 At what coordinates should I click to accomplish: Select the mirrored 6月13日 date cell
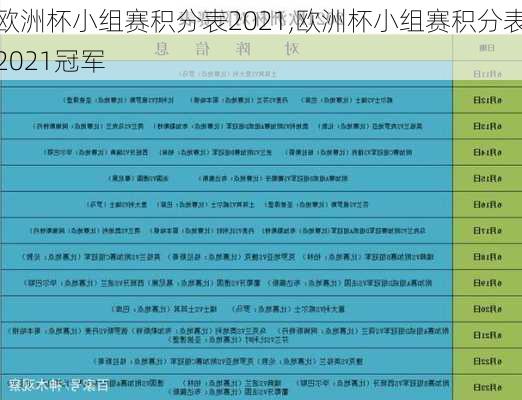tap(487, 126)
